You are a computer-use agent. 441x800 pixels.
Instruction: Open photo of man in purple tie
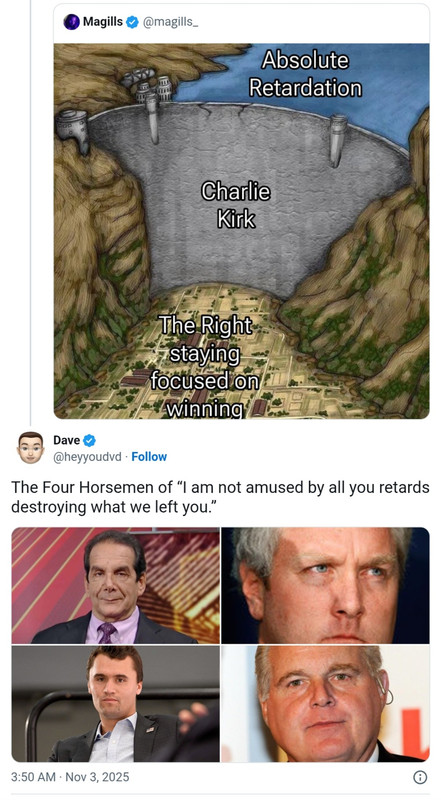coord(115,586)
